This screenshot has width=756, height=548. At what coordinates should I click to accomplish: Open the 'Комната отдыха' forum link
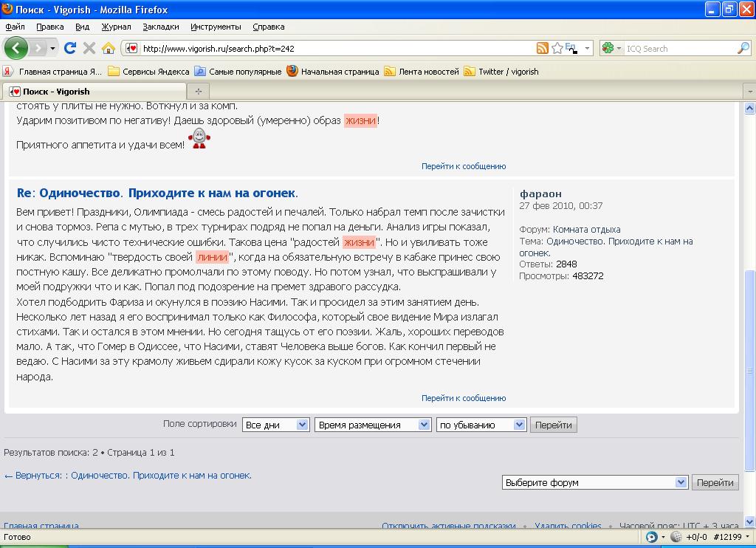pos(586,230)
